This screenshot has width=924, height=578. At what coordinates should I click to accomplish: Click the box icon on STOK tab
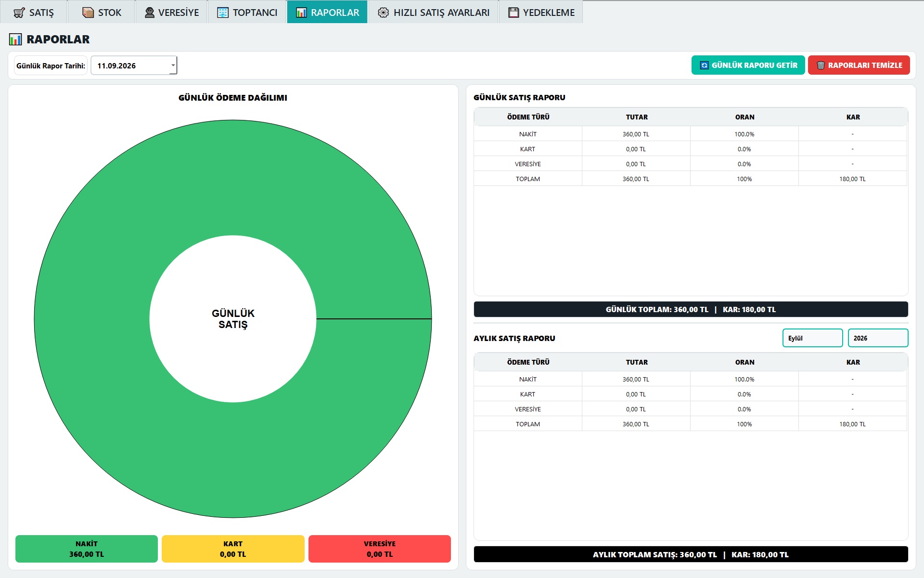[88, 13]
